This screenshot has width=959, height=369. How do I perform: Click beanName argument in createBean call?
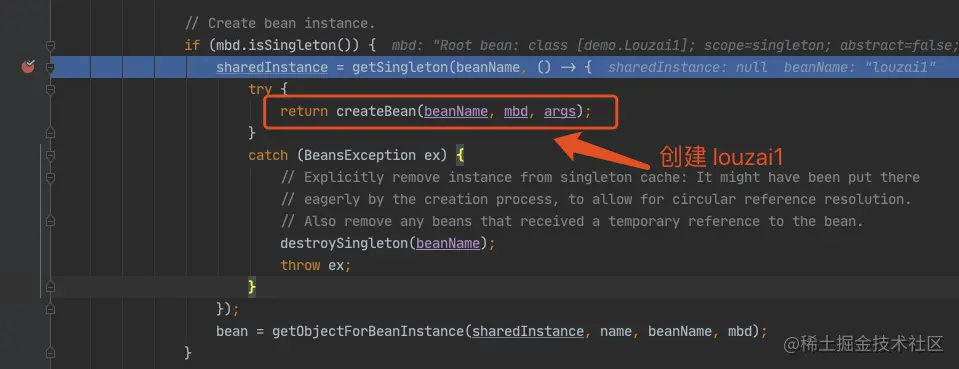[455, 111]
